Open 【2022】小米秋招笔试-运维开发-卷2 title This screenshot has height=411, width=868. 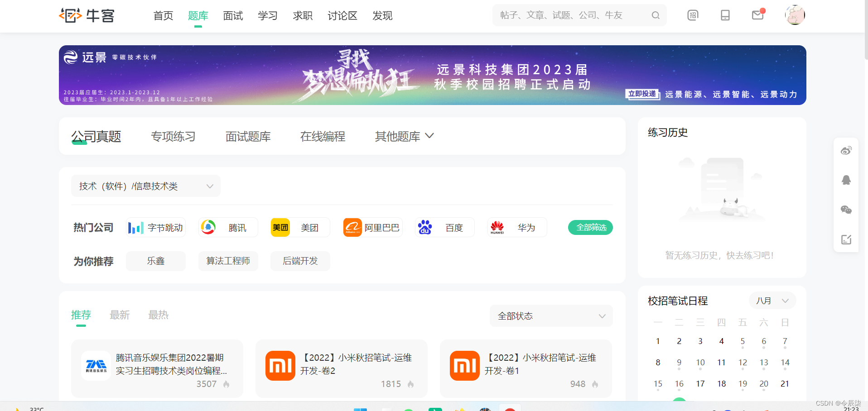tap(356, 364)
